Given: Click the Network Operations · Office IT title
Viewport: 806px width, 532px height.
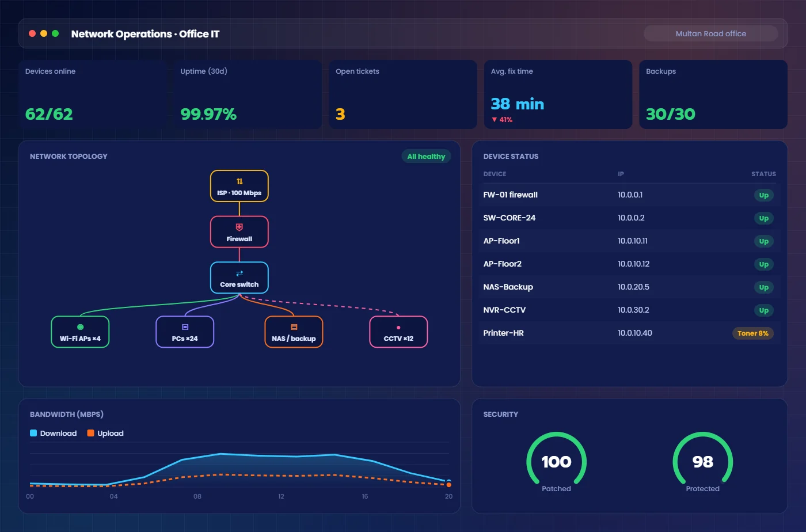Looking at the screenshot, I should point(145,34).
